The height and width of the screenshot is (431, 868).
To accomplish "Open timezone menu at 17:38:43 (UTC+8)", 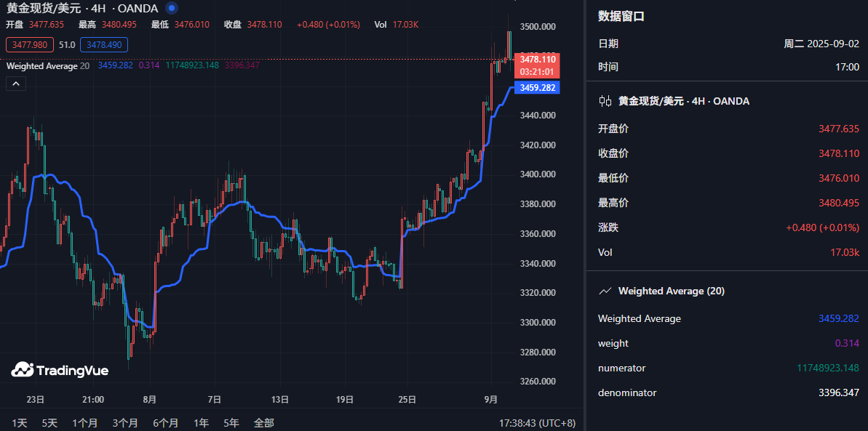I will (x=537, y=422).
